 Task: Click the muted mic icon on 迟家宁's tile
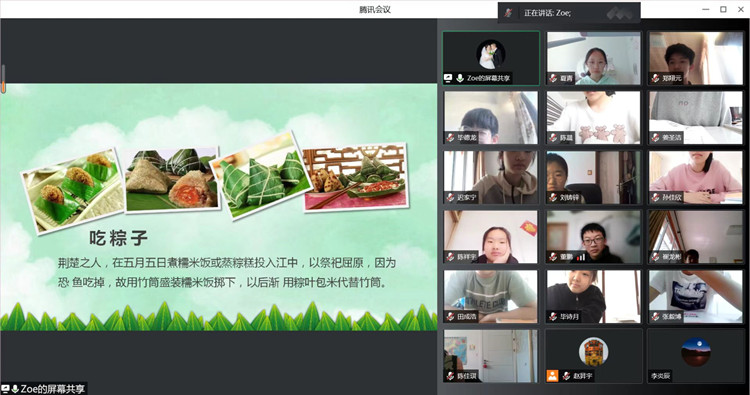point(450,197)
